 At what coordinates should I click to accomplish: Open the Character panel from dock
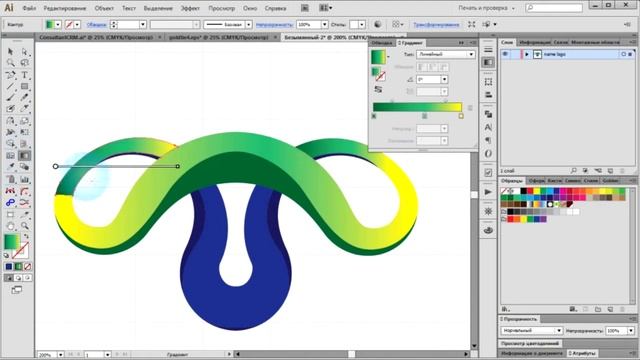[488, 127]
